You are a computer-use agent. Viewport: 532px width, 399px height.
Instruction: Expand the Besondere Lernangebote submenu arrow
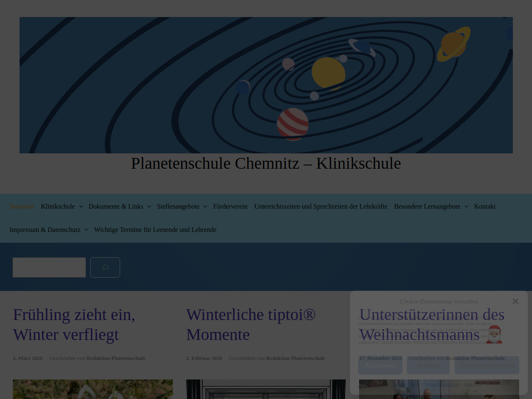click(466, 207)
